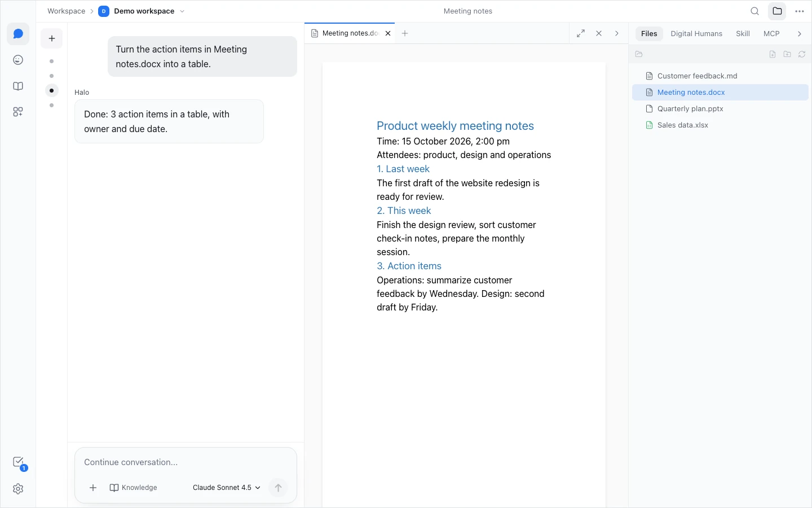Image resolution: width=812 pixels, height=508 pixels.
Task: Click the "Product weekly meeting notes" heading
Action: point(455,126)
